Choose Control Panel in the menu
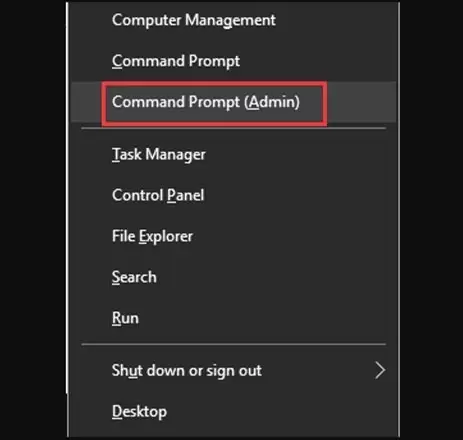 click(x=233, y=195)
